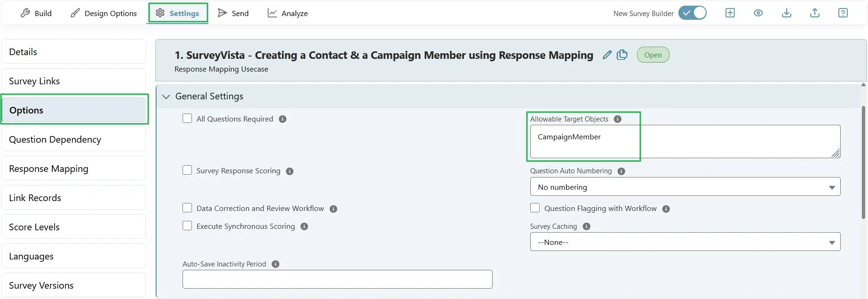Viewport: 868px width, 299px height.
Task: Open the Analyze tab
Action: [287, 13]
